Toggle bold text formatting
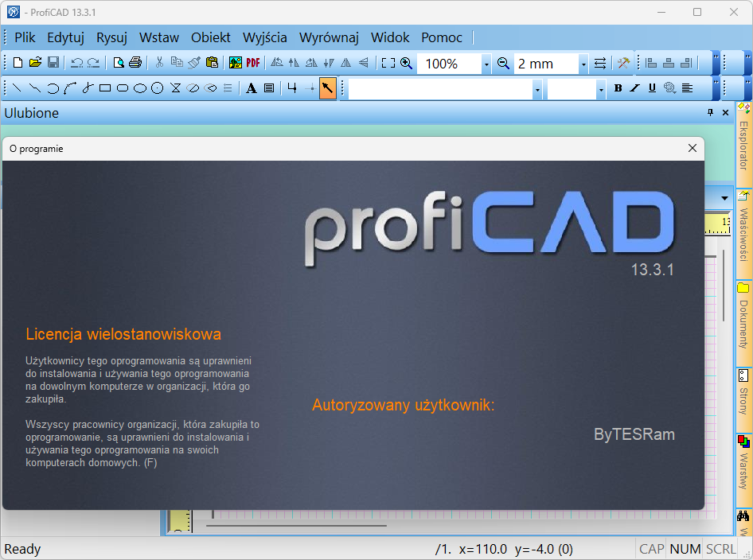The image size is (753, 560). pyautogui.click(x=618, y=87)
